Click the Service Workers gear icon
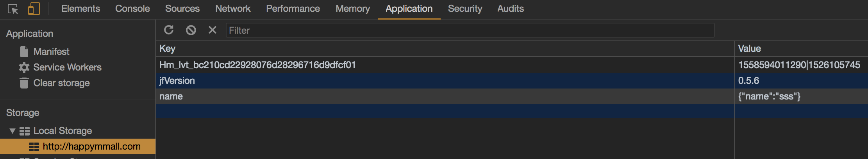 point(24,67)
